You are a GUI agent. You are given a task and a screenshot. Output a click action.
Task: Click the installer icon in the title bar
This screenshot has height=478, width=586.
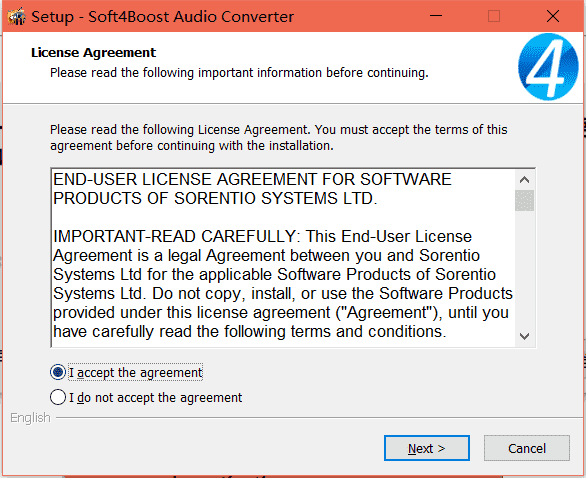coord(16,16)
